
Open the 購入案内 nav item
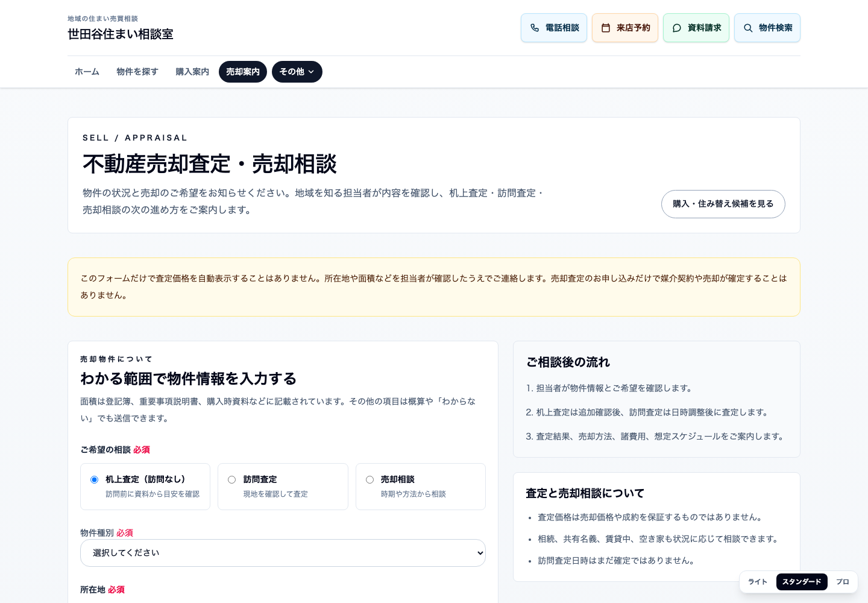tap(192, 72)
